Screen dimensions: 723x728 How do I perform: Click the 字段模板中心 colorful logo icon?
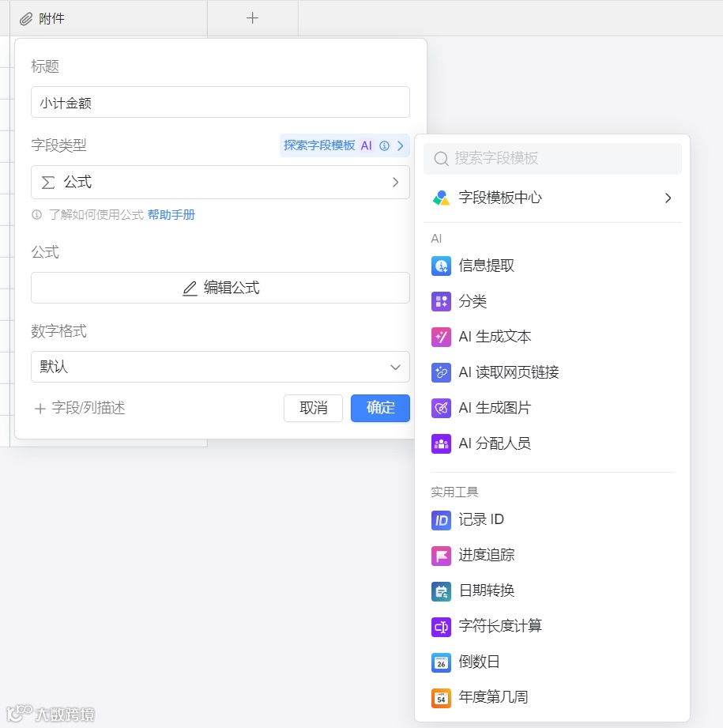pos(441,198)
